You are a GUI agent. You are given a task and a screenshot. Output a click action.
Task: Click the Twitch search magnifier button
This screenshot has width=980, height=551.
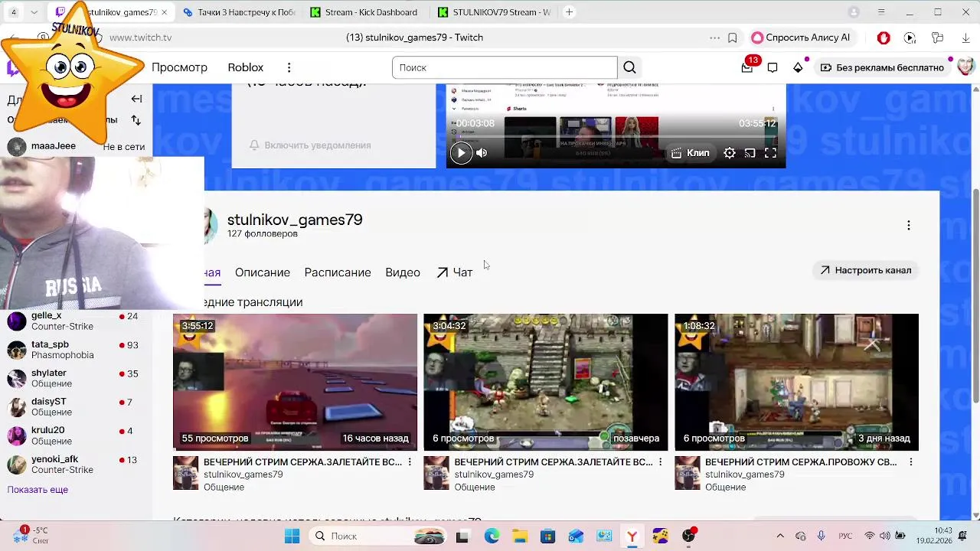(x=629, y=67)
